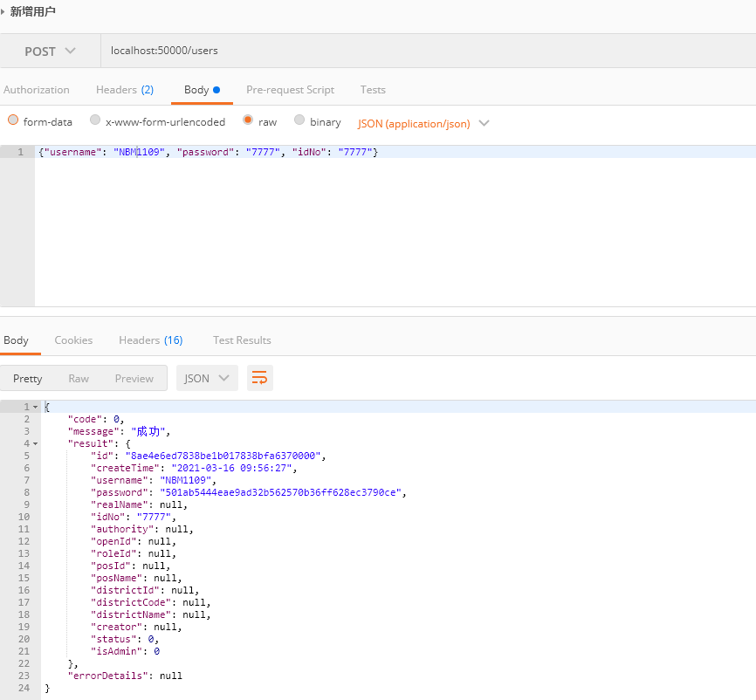
Task: Click the "authority": null line
Action: tap(141, 529)
